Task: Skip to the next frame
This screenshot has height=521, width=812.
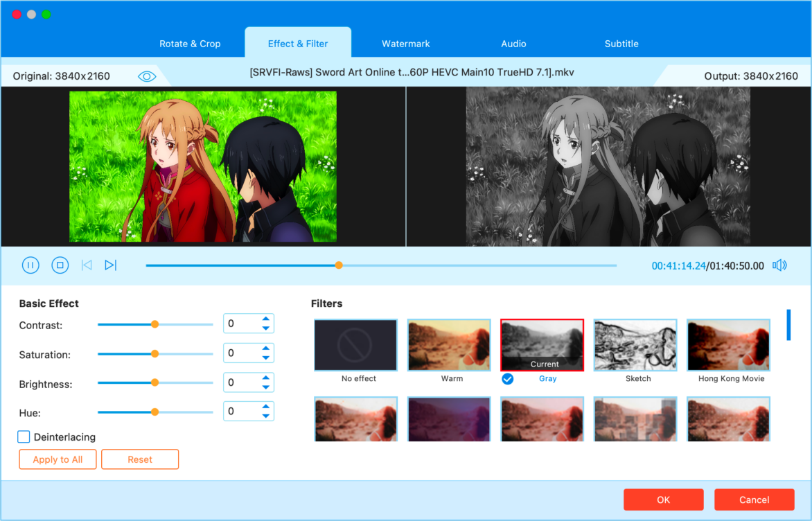Action: pyautogui.click(x=110, y=265)
